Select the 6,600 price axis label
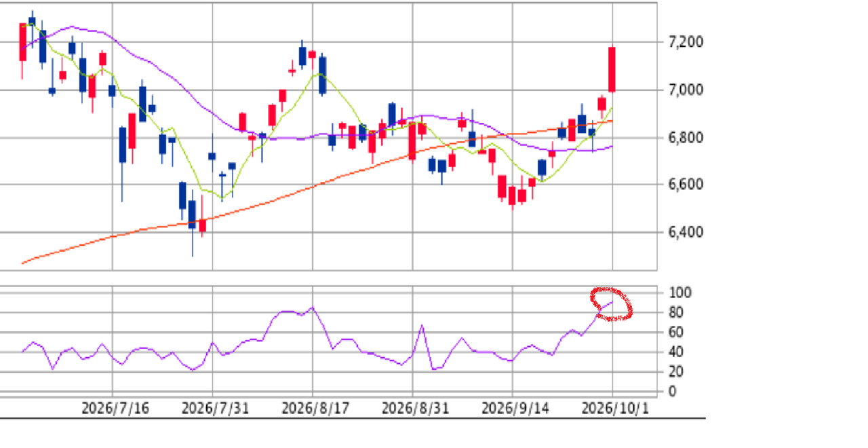 click(686, 185)
